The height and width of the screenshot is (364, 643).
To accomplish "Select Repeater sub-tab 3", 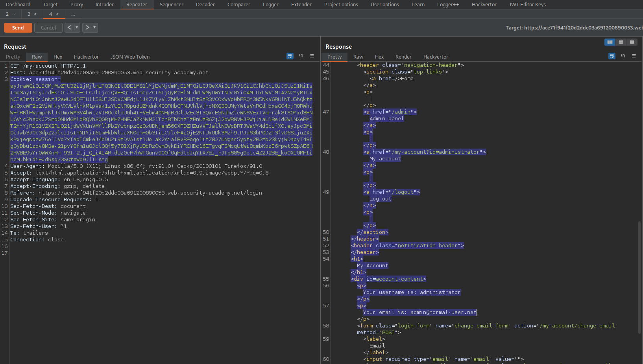I will coord(29,14).
